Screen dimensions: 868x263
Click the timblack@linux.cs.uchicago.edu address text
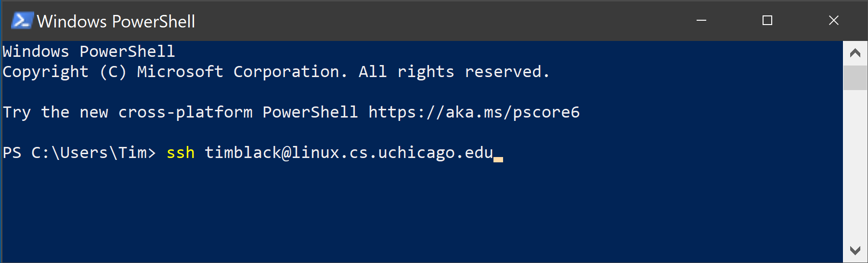point(349,153)
